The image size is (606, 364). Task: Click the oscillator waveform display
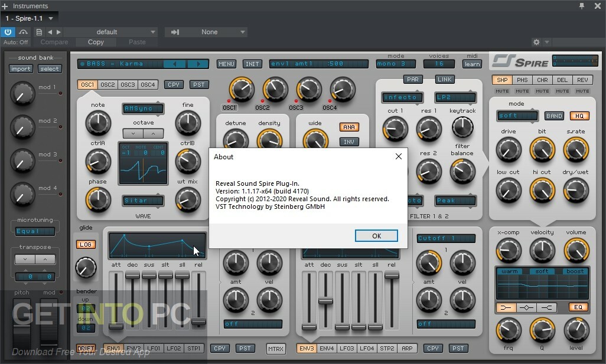point(144,163)
